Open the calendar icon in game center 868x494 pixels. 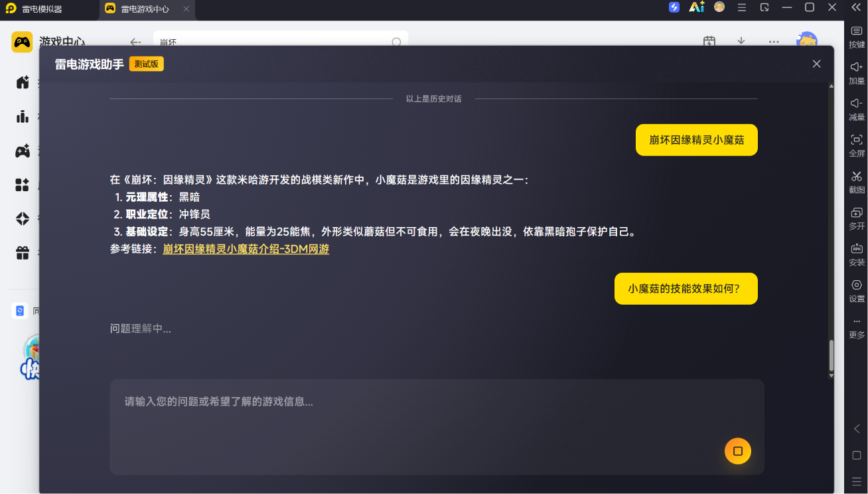[709, 41]
